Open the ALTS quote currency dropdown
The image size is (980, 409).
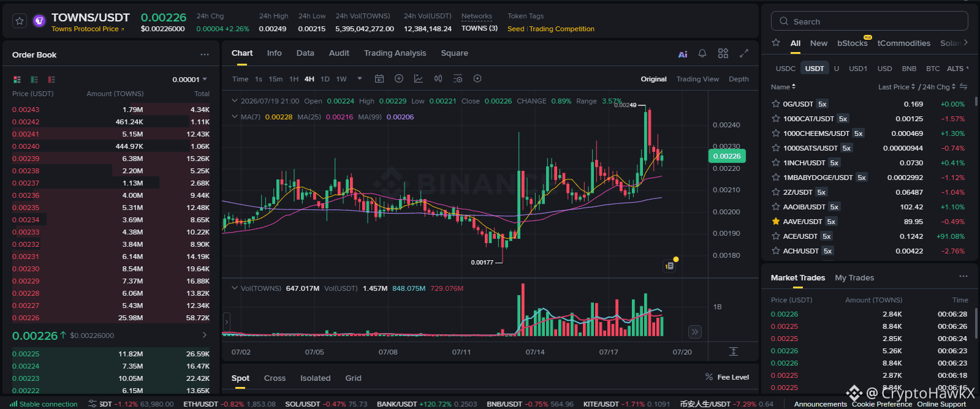pos(957,69)
